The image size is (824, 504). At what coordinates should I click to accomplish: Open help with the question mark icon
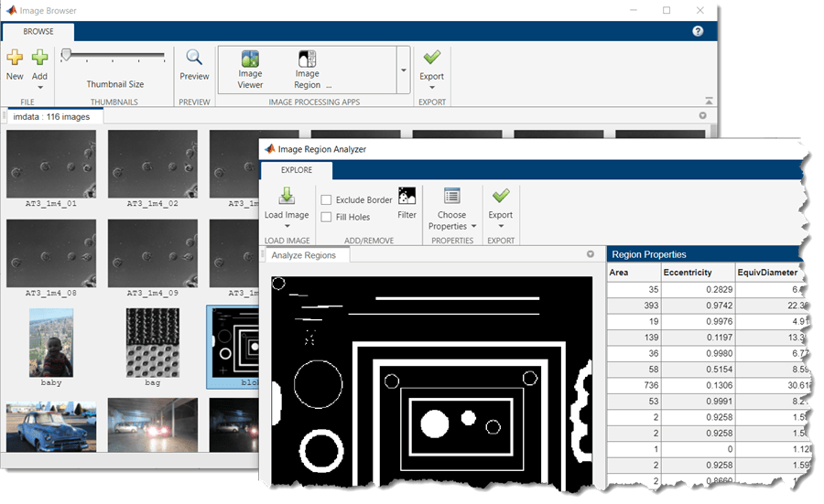pyautogui.click(x=698, y=31)
